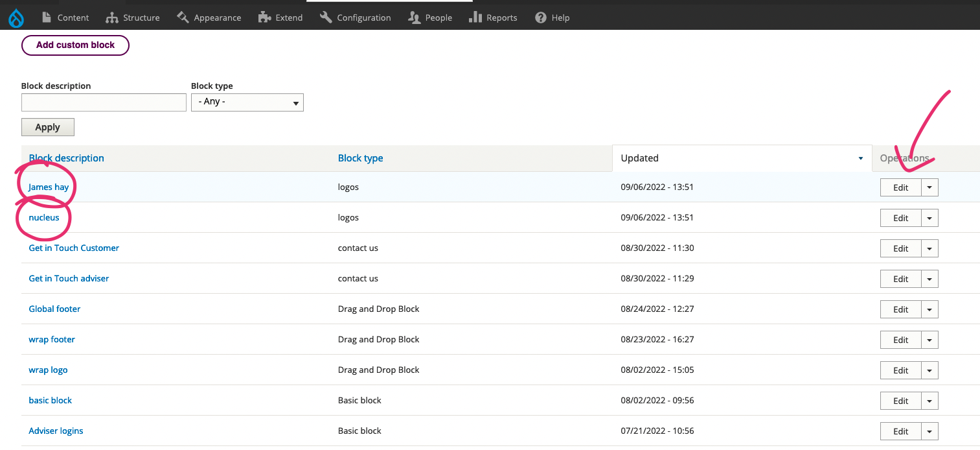Click the Add custom block button
This screenshot has width=980, height=450.
click(x=75, y=45)
